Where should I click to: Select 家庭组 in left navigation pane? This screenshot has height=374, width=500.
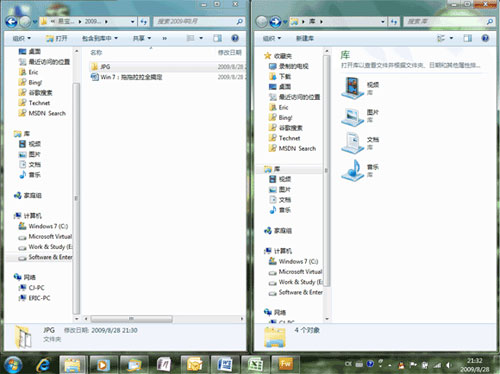(x=28, y=196)
